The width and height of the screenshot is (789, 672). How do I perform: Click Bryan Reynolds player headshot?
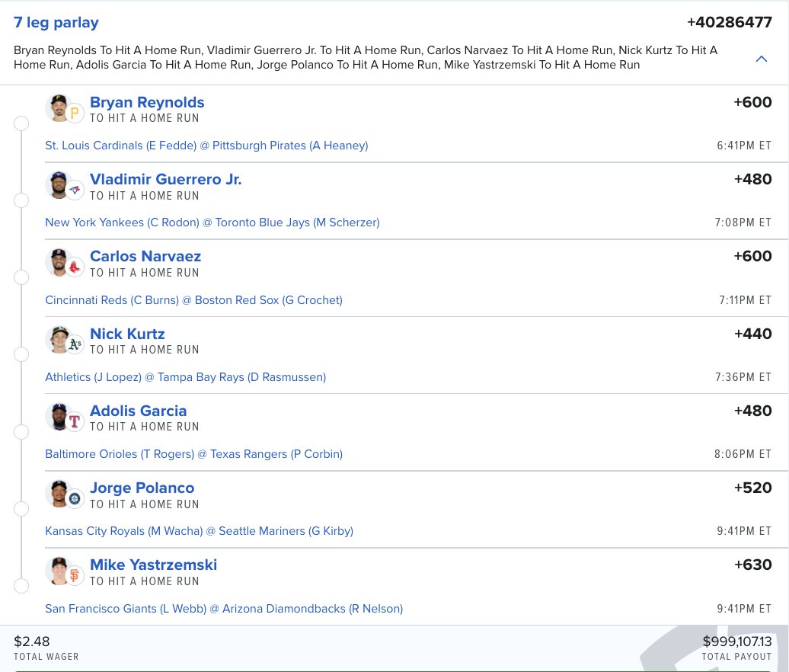click(58, 107)
